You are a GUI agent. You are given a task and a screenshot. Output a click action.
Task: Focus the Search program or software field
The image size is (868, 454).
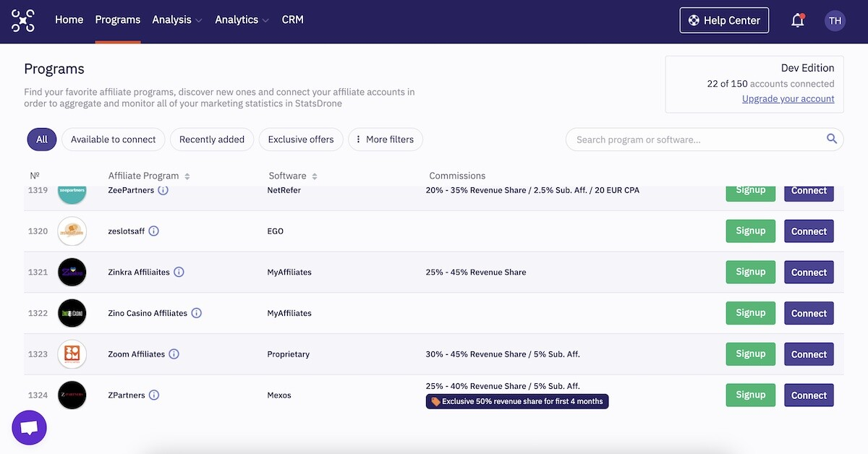pos(694,140)
